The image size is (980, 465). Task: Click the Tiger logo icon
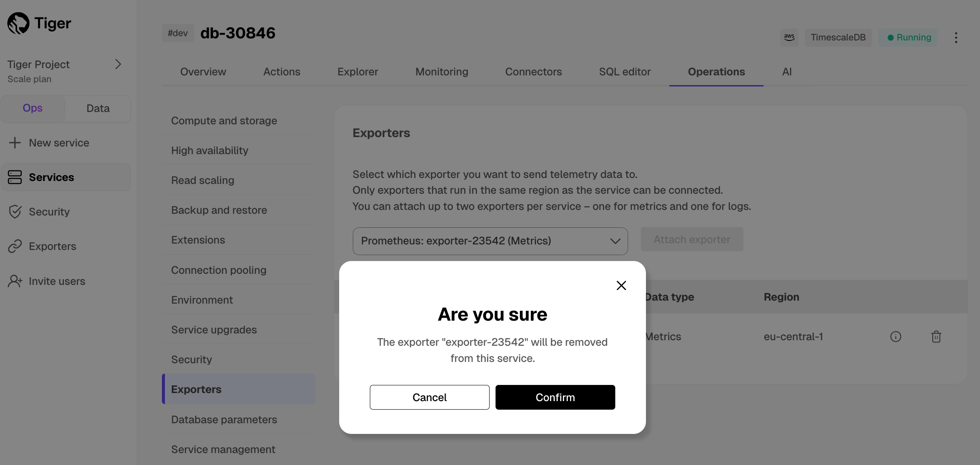coord(18,23)
